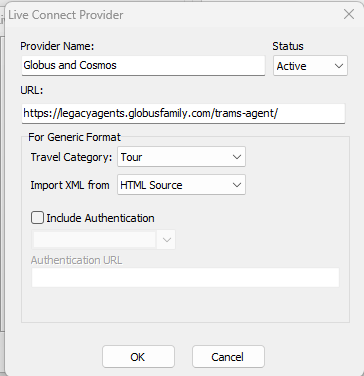364x376 pixels.
Task: Click the Provider Name input field
Action: point(143,65)
